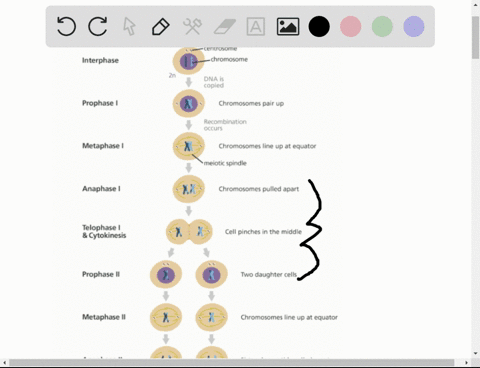Click the 'Recombination occurs' text
480x368 pixels.
click(x=225, y=125)
